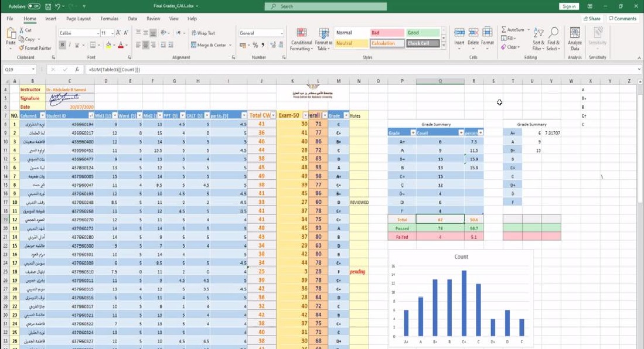Open the Grade column filter dropdown
The image size is (644, 349).
[346, 116]
